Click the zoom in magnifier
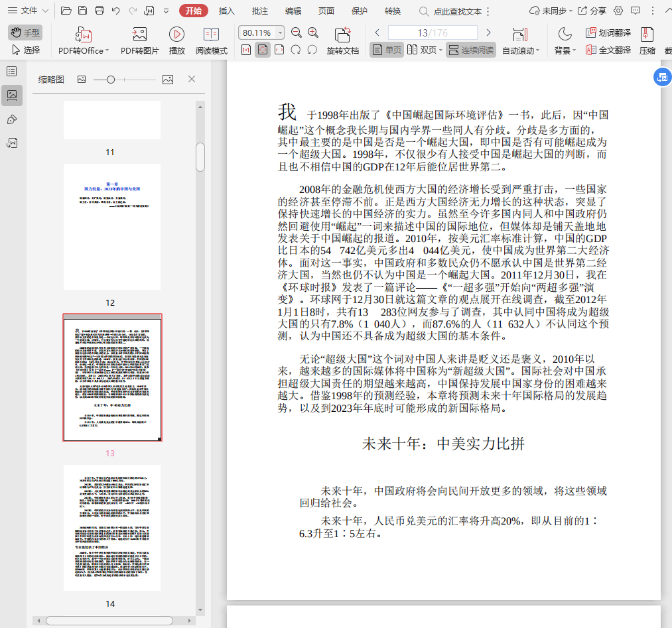Image resolution: width=672 pixels, height=628 pixels. pos(313,32)
